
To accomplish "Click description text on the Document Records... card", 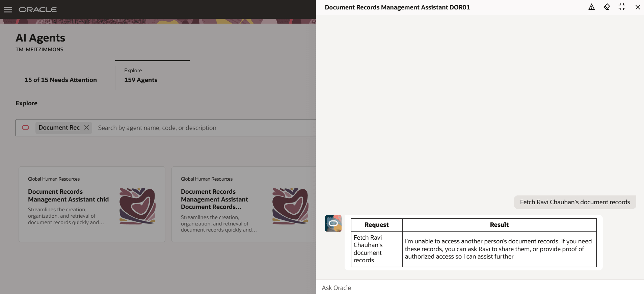I will pos(219,223).
